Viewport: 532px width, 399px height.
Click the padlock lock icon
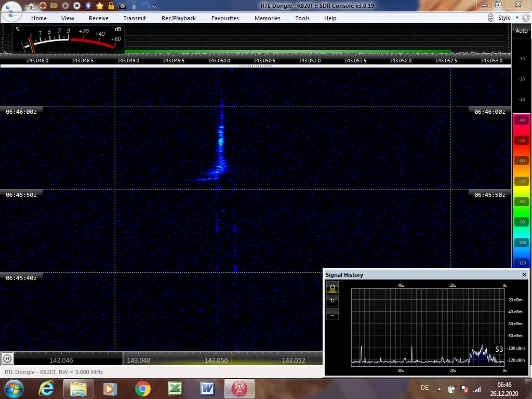111,6
